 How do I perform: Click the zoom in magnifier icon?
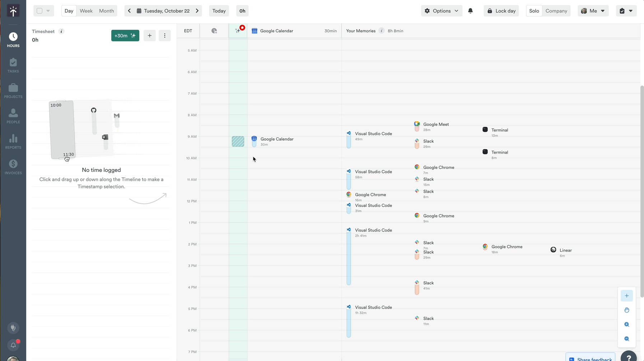point(626,324)
